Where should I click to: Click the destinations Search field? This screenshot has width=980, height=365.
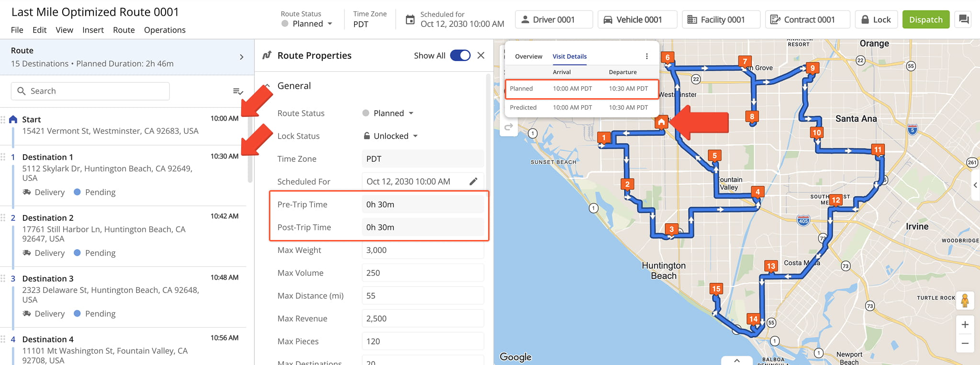(x=90, y=91)
